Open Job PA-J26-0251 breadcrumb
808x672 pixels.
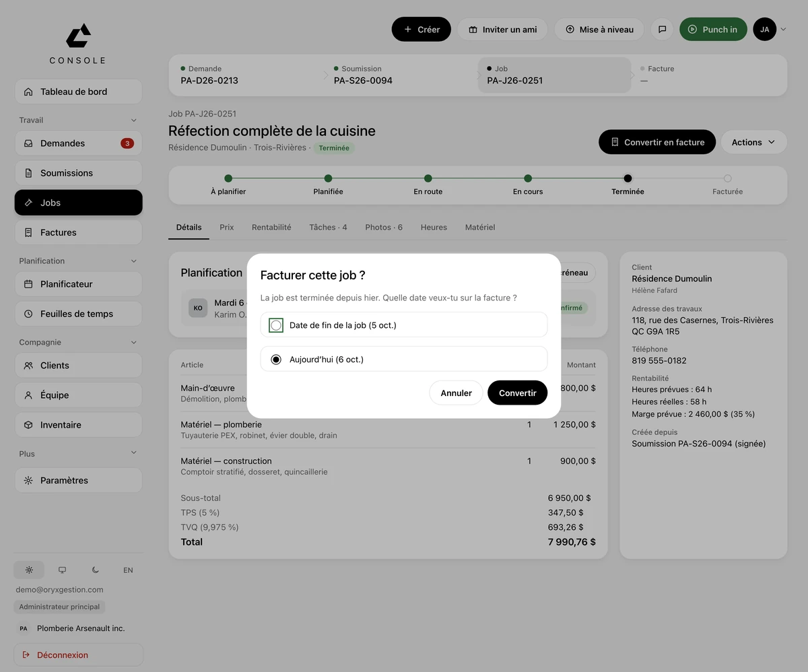click(554, 74)
